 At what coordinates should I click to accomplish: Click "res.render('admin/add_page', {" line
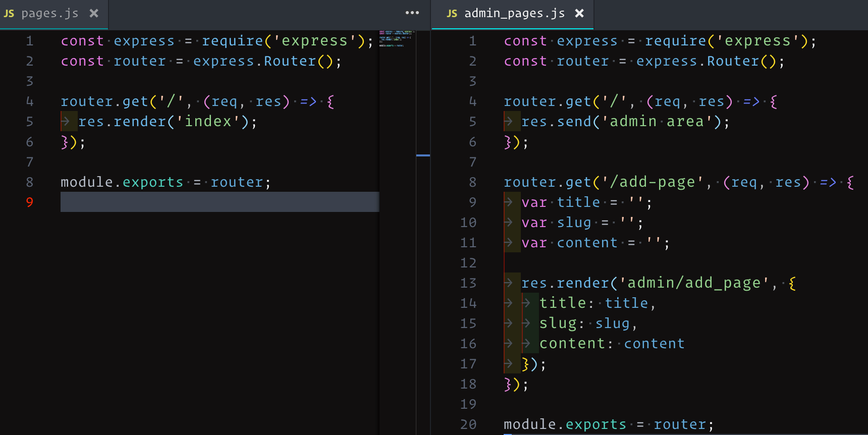pyautogui.click(x=659, y=283)
